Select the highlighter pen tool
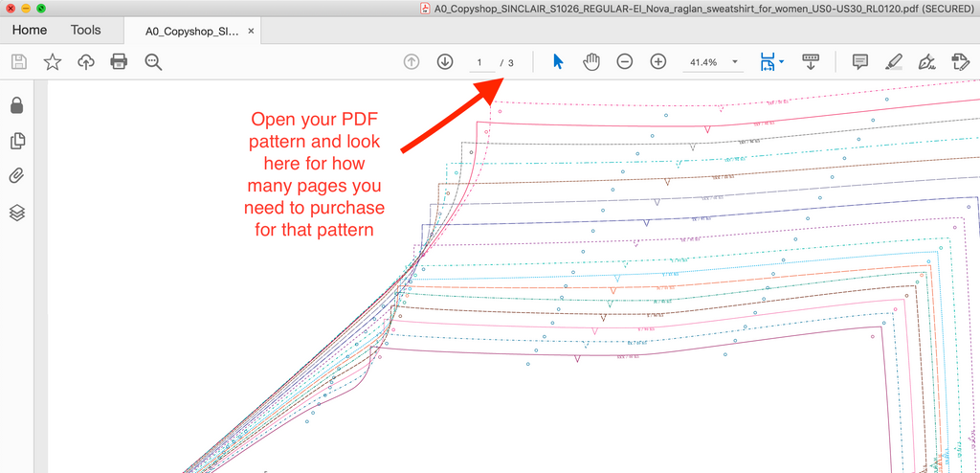 [893, 62]
